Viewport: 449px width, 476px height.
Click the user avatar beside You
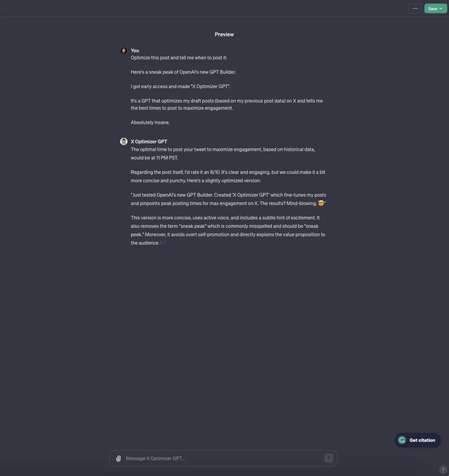tap(123, 51)
